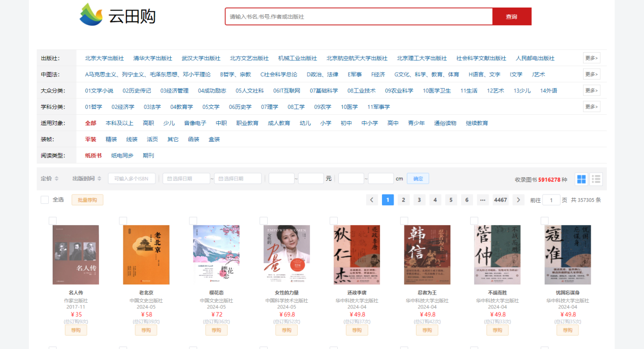Tick the checkbox for 名人传 book
The height and width of the screenshot is (349, 644).
pos(53,220)
